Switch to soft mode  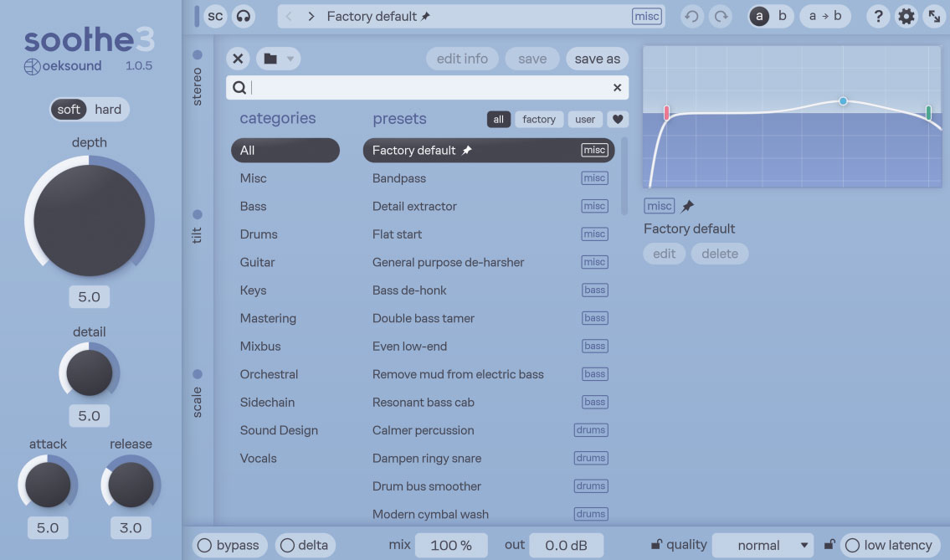click(69, 110)
